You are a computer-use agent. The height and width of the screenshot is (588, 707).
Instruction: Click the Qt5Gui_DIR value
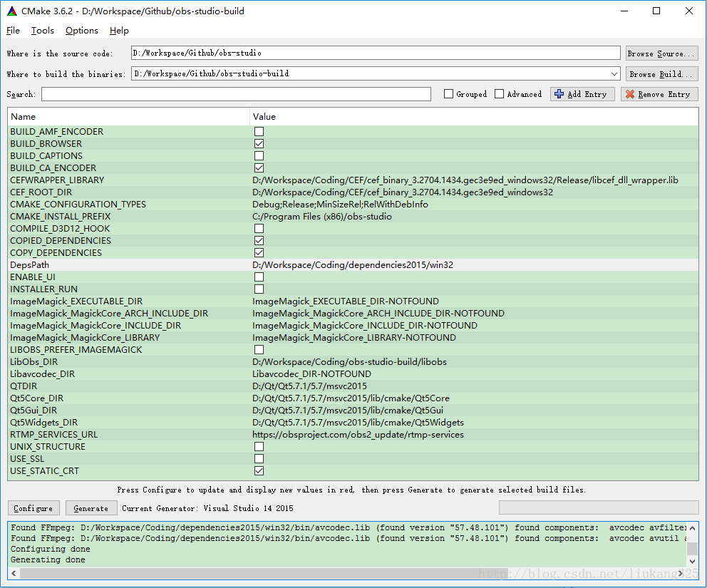(348, 411)
